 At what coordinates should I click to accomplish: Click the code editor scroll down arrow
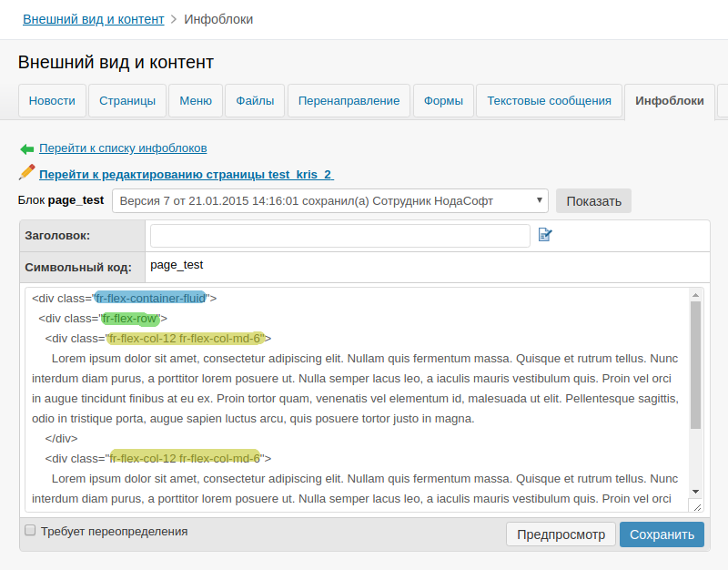695,492
